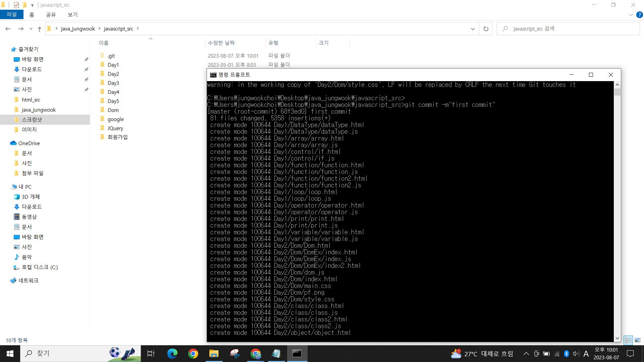The image size is (644, 362).
Task: Switch to details view button
Action: coord(629,340)
